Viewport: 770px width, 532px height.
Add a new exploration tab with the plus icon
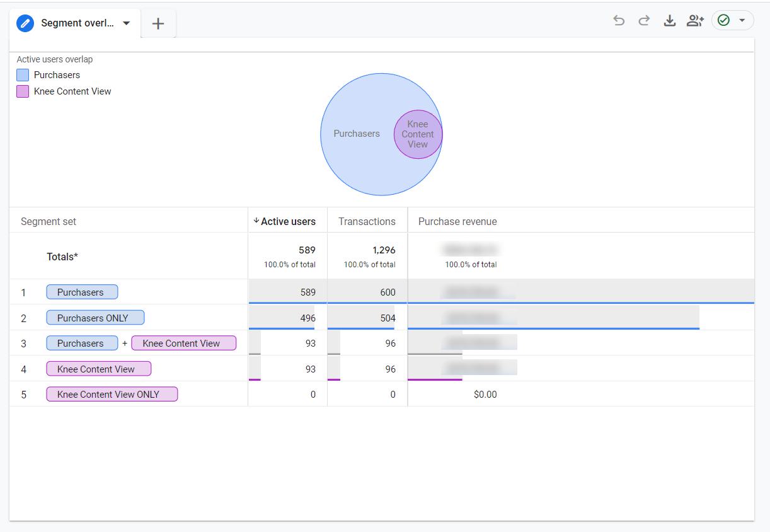pos(158,23)
